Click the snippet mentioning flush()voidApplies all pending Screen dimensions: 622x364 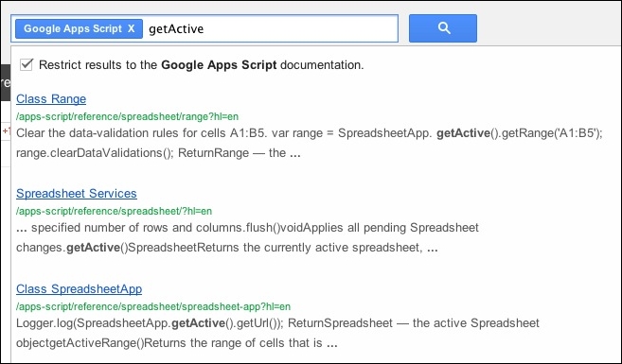pyautogui.click(x=247, y=237)
